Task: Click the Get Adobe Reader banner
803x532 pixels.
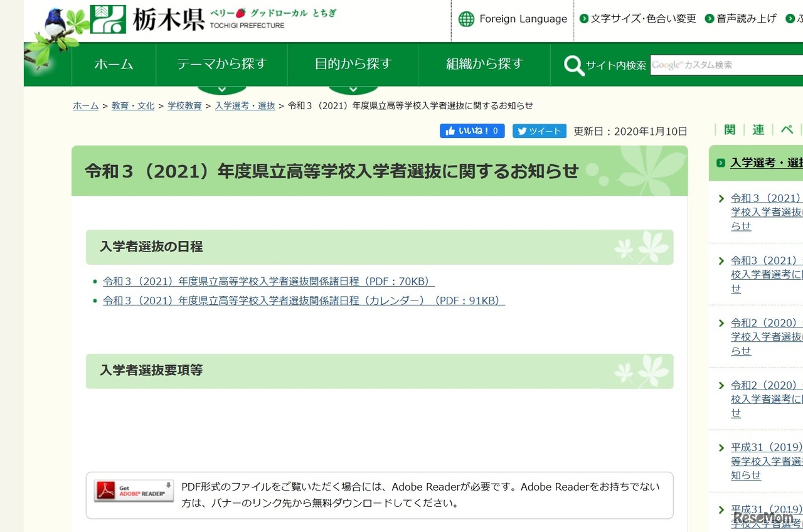Action: pos(133,491)
